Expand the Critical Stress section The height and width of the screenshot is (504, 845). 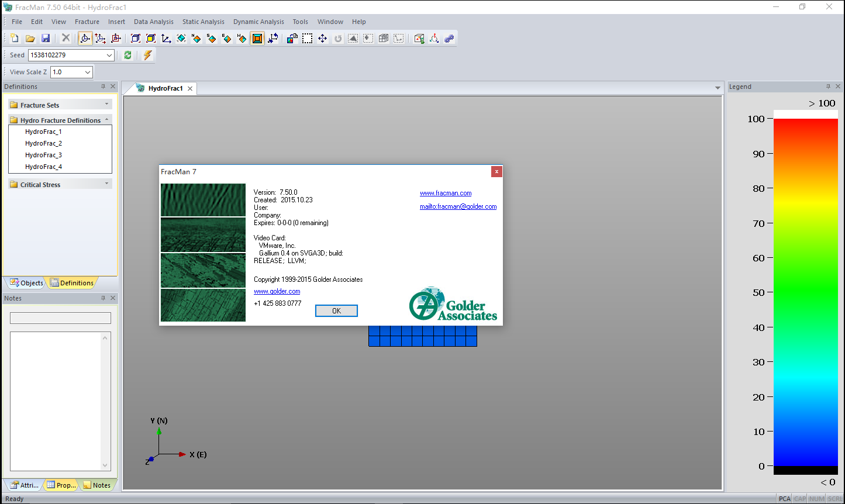pyautogui.click(x=106, y=184)
